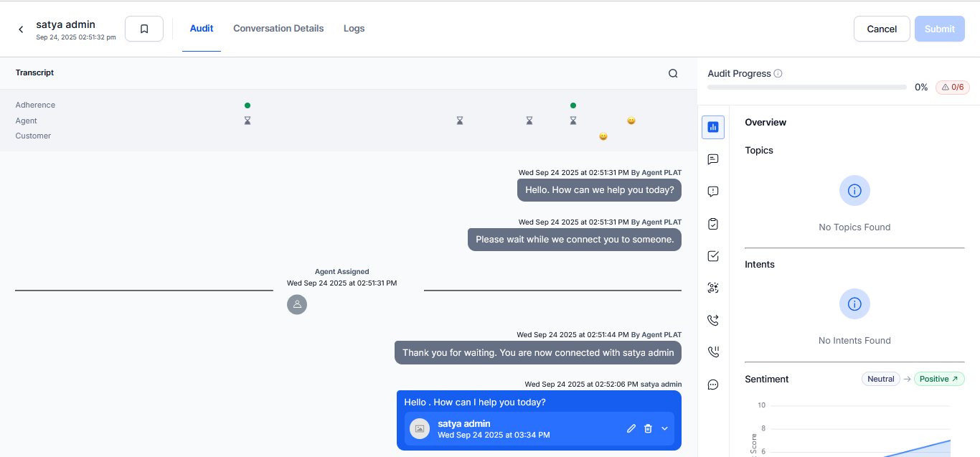This screenshot has width=980, height=457.
Task: Edit the satya admin comment
Action: [x=631, y=428]
